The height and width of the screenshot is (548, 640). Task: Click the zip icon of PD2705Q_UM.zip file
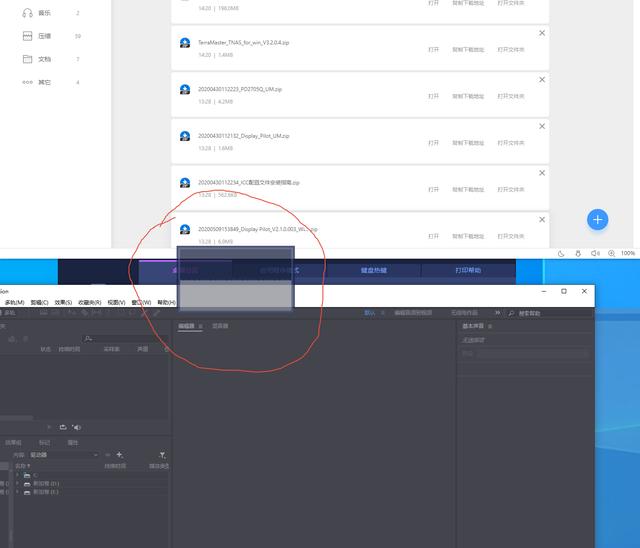point(185,89)
